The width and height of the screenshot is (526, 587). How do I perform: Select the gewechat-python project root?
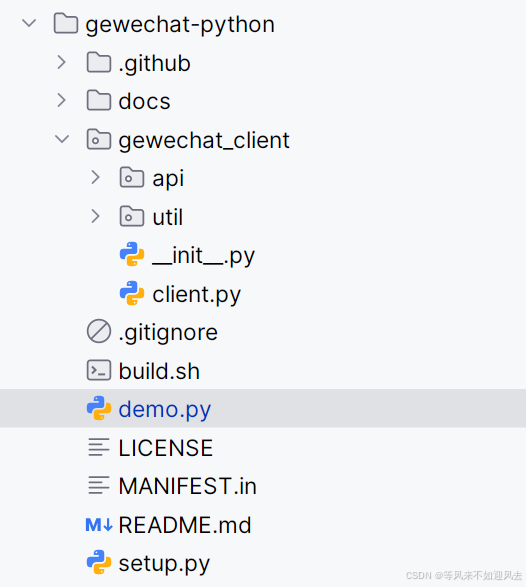pyautogui.click(x=180, y=25)
